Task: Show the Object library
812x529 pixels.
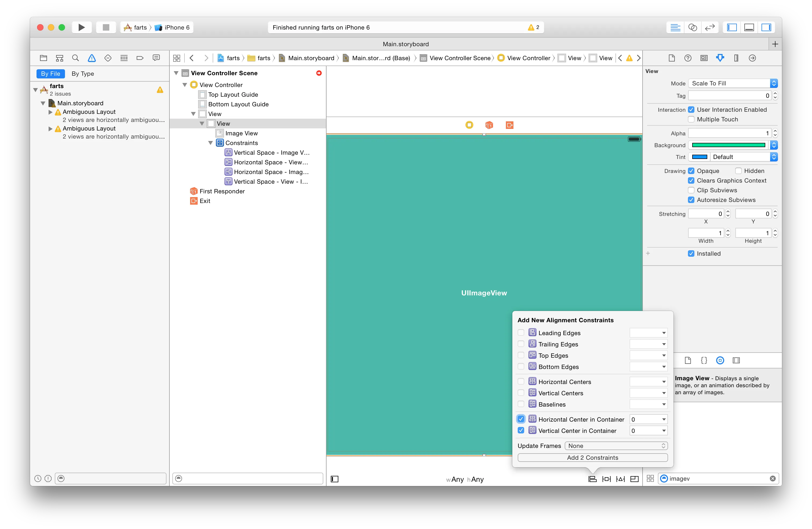Action: [720, 360]
